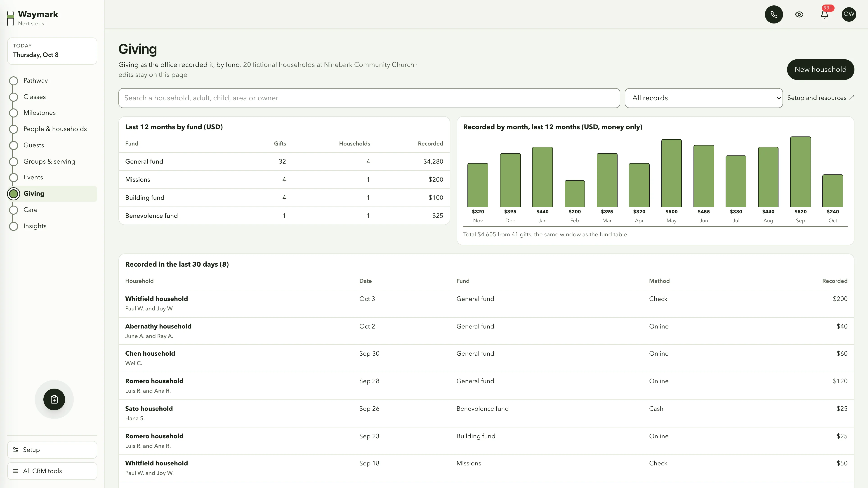The width and height of the screenshot is (868, 488).
Task: Click the Total $4,605 from 41 gifts note
Action: point(545,235)
